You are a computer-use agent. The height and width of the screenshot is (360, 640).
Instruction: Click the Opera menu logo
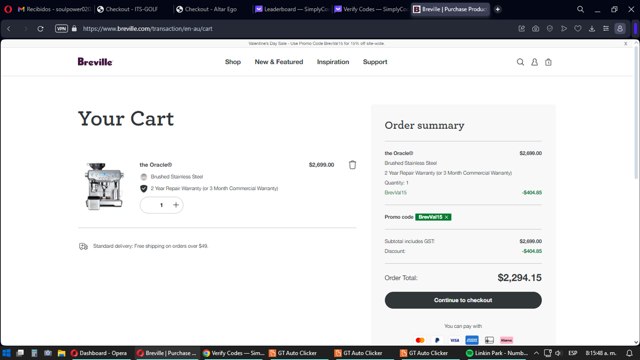point(8,9)
